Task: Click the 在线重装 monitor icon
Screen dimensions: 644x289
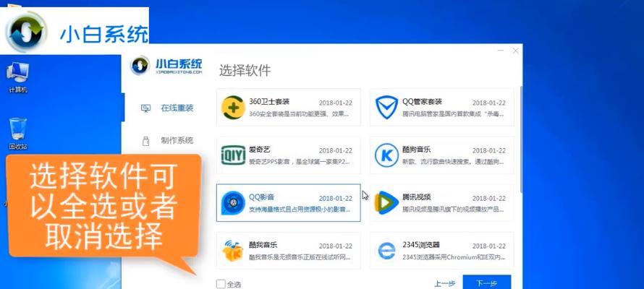Action: pyautogui.click(x=145, y=108)
